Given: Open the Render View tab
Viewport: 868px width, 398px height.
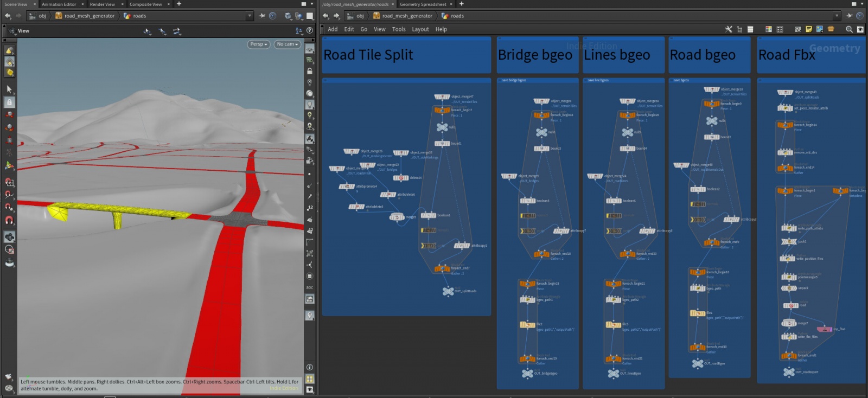Looking at the screenshot, I should tap(102, 4).
